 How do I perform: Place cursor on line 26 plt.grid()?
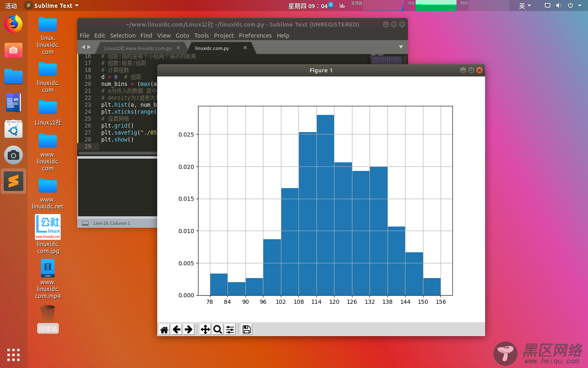pyautogui.click(x=117, y=126)
